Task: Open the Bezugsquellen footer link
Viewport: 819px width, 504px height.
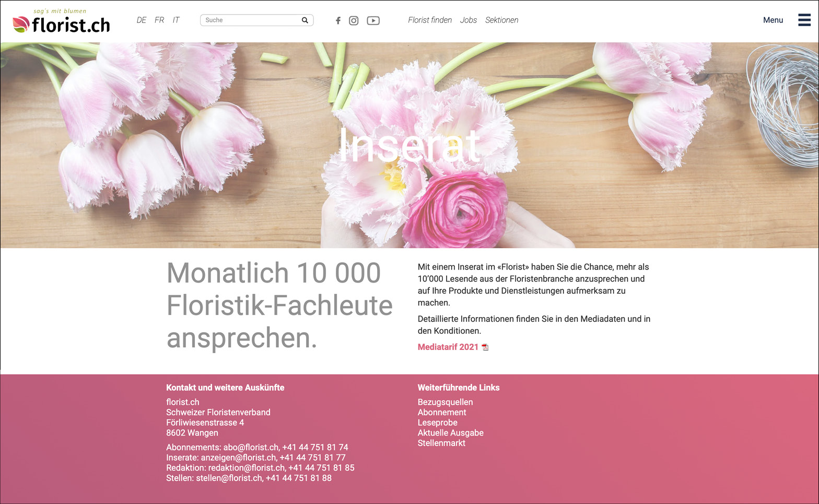Action: pos(445,402)
